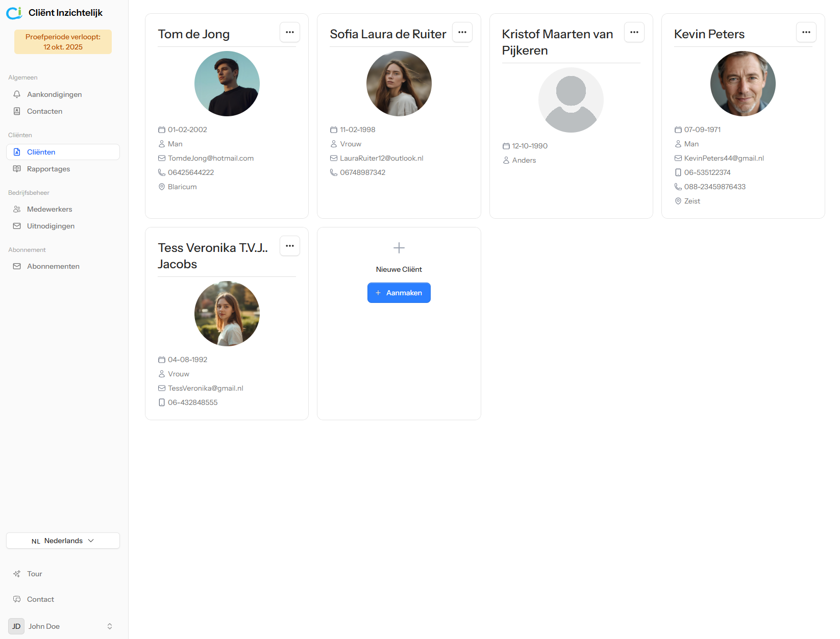
Task: Open the Abonnementen section
Action: (53, 266)
